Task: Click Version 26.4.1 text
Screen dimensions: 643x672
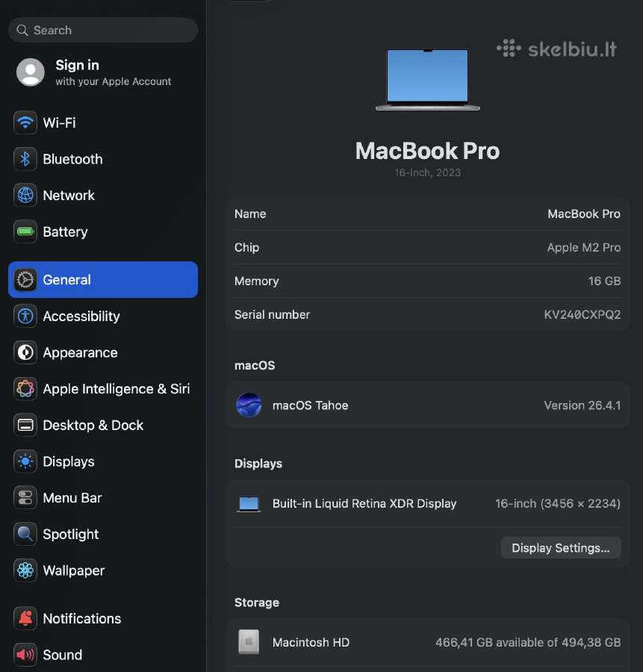Action: (x=582, y=405)
